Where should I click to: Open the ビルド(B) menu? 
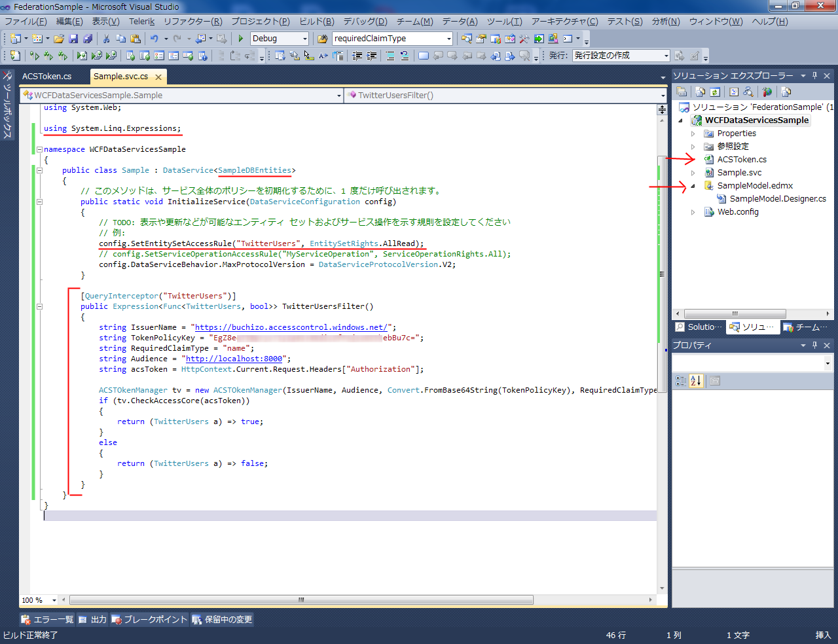tap(317, 22)
